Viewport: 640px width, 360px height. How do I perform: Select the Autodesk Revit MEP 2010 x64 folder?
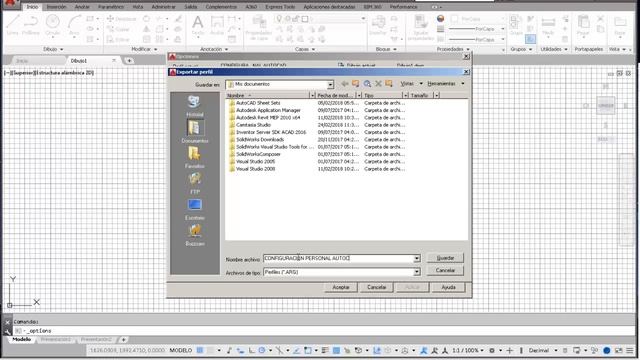point(264,118)
